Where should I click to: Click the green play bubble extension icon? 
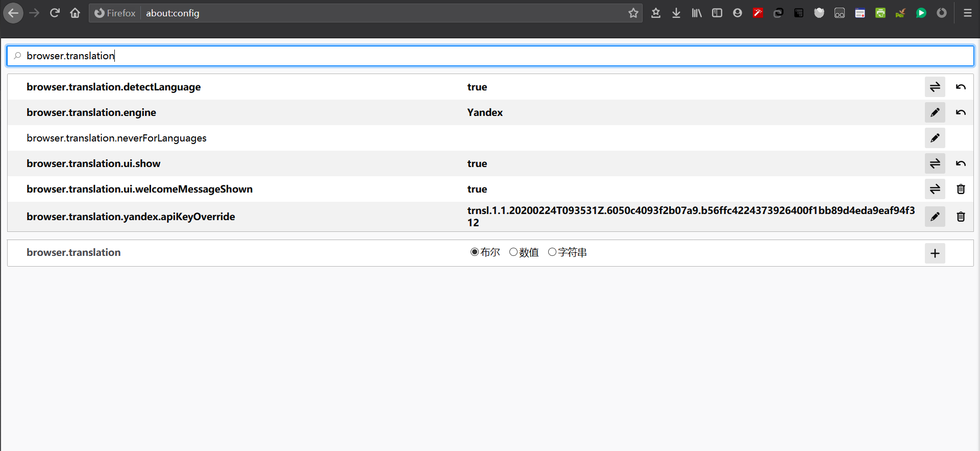point(921,13)
